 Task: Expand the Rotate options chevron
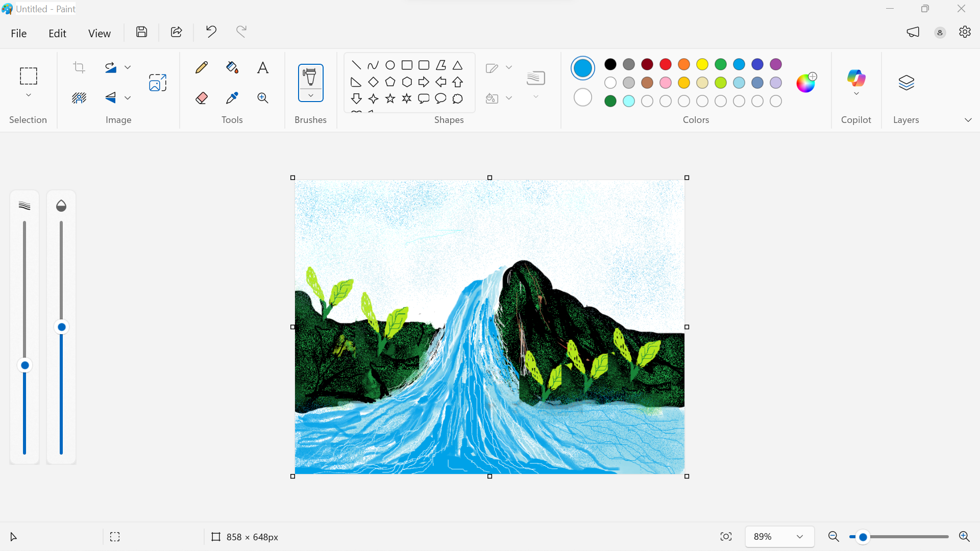(x=128, y=67)
